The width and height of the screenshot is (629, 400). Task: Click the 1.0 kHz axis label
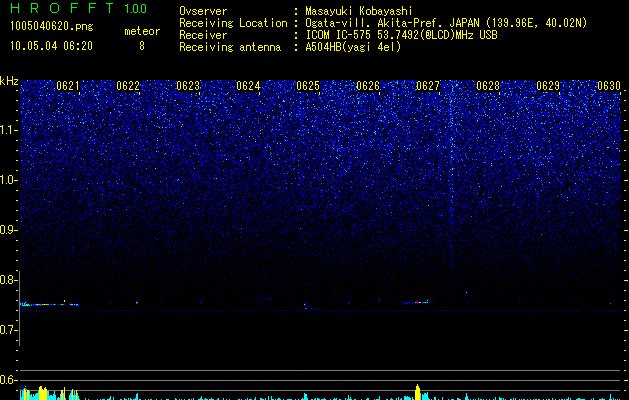point(9,180)
